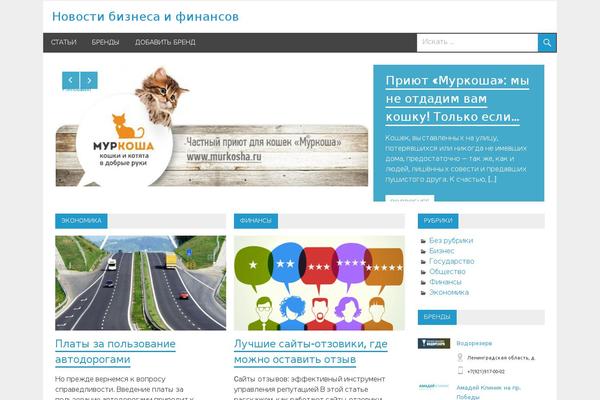600x400 pixels.
Task: Open article Платы за пользование автодорогами
Action: click(x=115, y=352)
